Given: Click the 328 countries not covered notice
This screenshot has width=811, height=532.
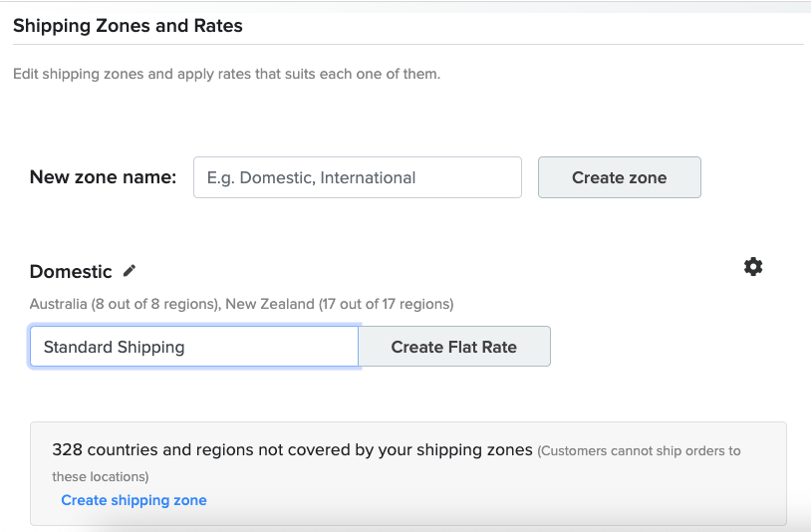Looking at the screenshot, I should click(x=292, y=449).
